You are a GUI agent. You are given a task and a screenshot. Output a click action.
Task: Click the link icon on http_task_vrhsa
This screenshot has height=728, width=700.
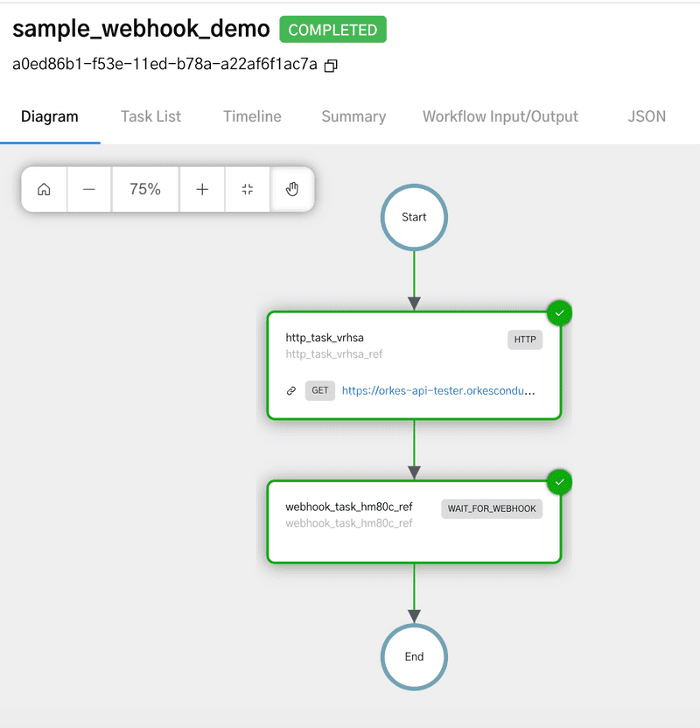click(x=290, y=390)
